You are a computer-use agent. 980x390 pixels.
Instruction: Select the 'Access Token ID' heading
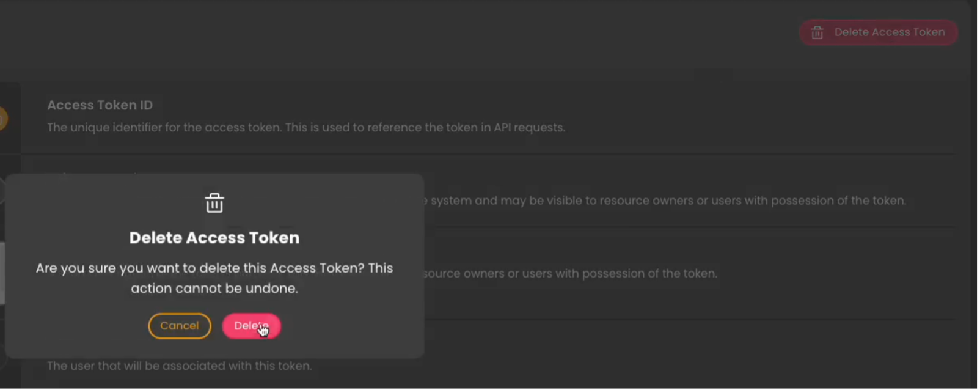click(100, 105)
